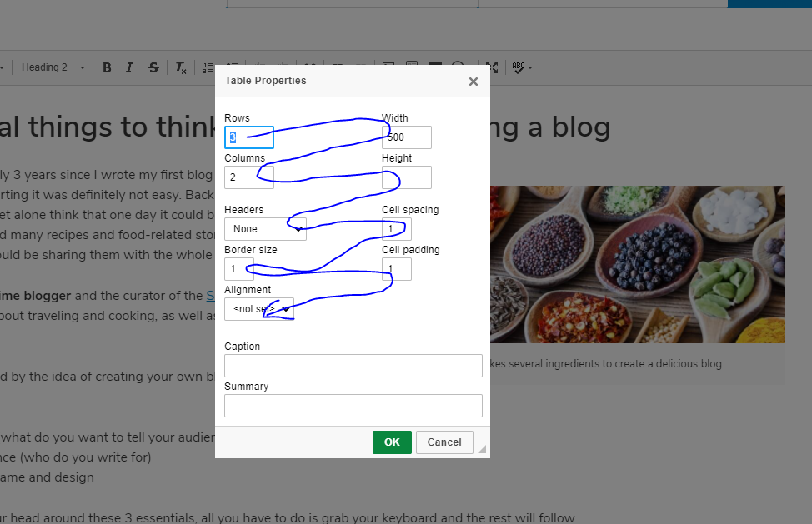
Task: Click the Border size input
Action: (x=239, y=269)
